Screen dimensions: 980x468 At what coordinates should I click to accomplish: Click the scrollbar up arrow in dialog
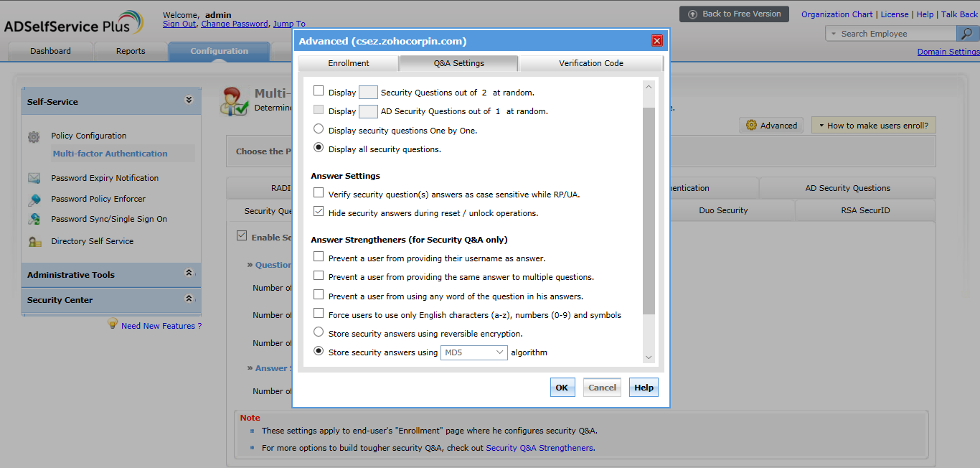(649, 87)
